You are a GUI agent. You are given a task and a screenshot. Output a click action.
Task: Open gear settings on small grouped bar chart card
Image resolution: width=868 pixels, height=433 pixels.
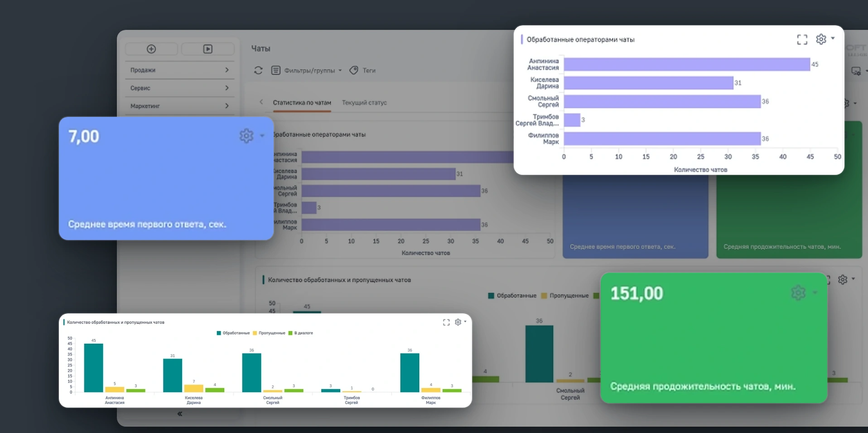pyautogui.click(x=458, y=322)
